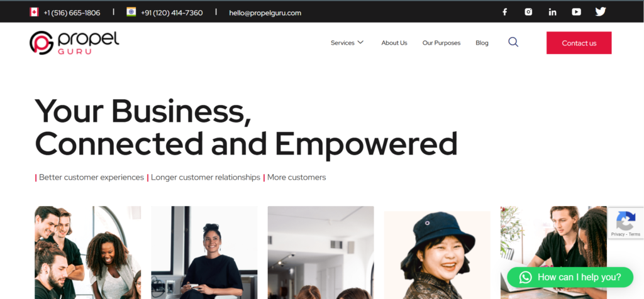Click the reCAPTCHA badge
Screen dimensions: 644x299
click(626, 223)
